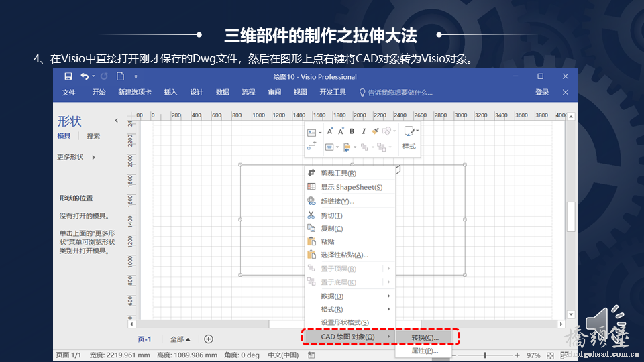Open the 审阅 ribbon tab

pyautogui.click(x=274, y=92)
